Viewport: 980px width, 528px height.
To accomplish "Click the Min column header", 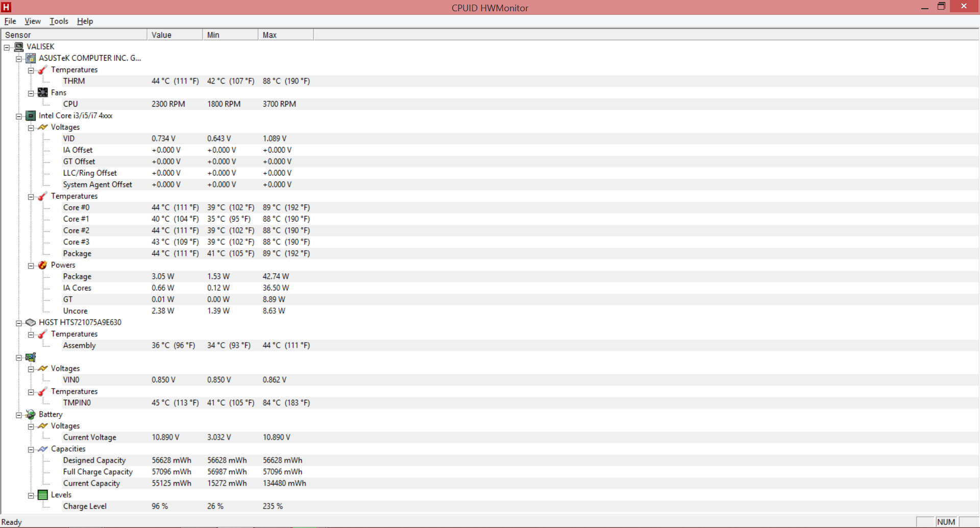I will [231, 35].
